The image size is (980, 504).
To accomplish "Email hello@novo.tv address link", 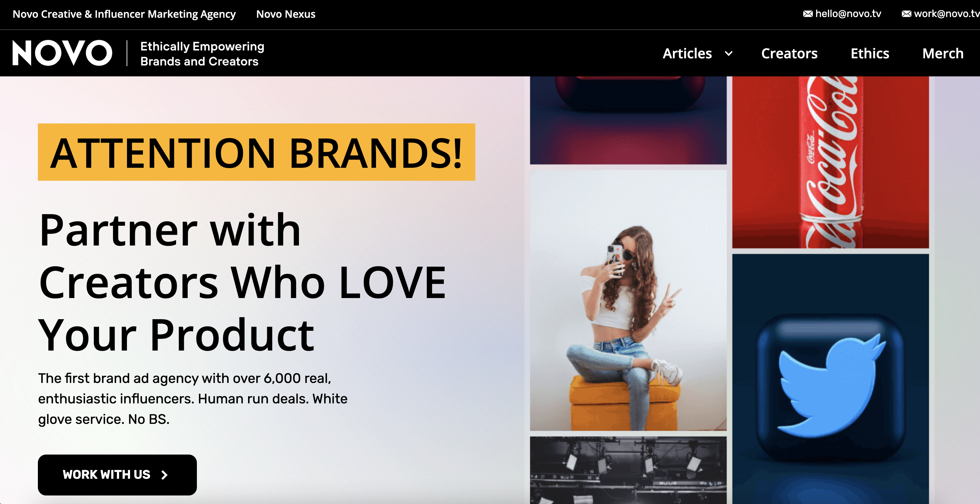I will click(x=848, y=14).
